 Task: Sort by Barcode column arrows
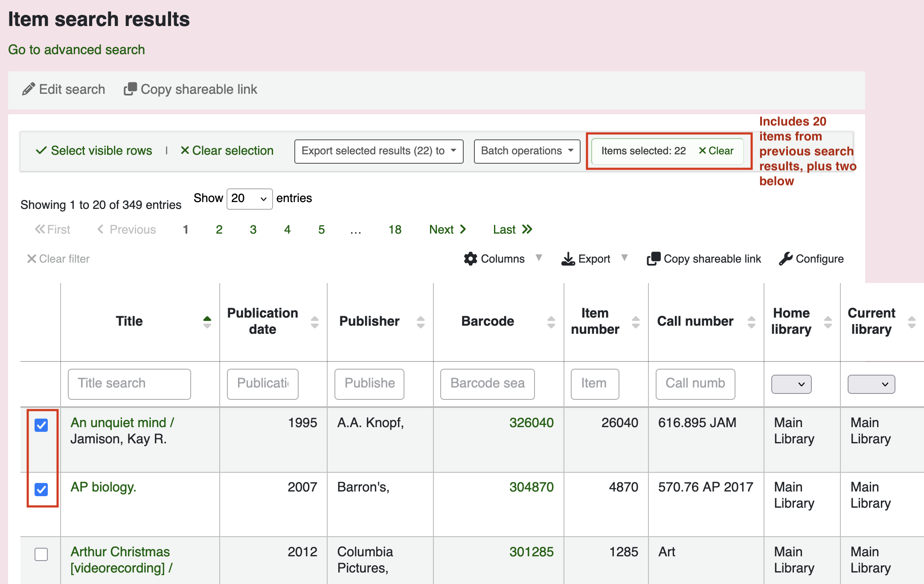tap(551, 322)
